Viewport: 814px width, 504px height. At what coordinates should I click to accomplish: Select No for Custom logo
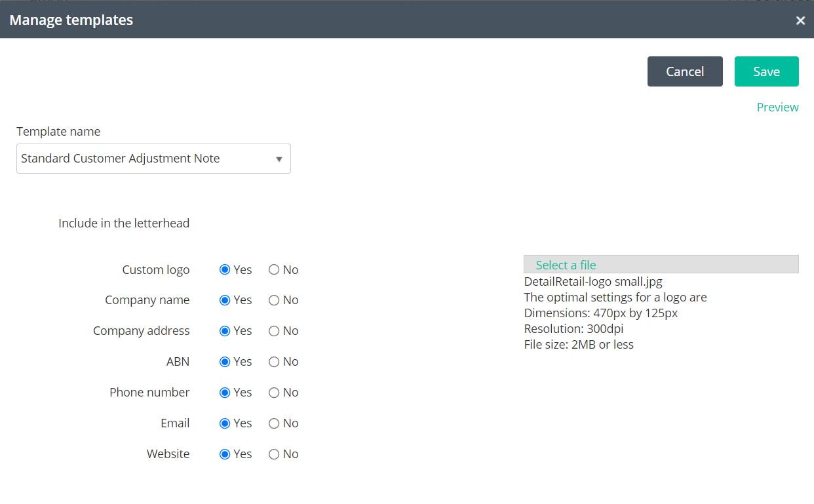274,269
